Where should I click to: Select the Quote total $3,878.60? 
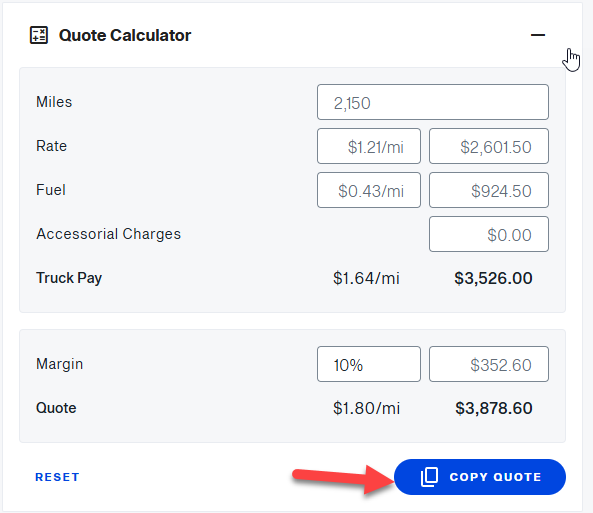[x=494, y=408]
